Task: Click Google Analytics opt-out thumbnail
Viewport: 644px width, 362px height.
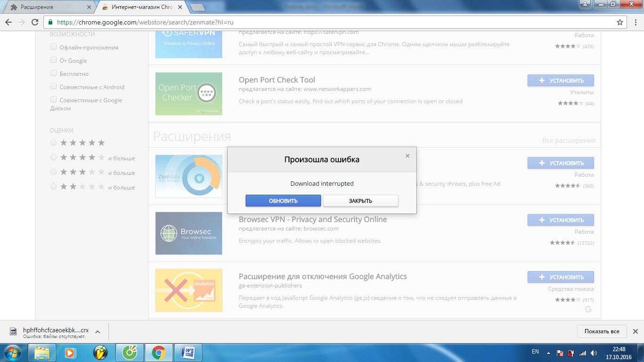Action: pos(189,290)
